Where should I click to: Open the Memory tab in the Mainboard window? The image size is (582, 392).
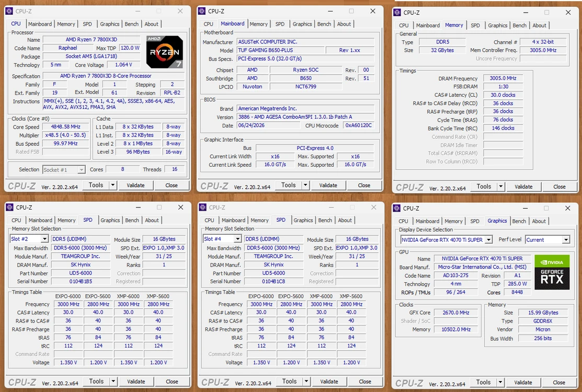point(259,24)
